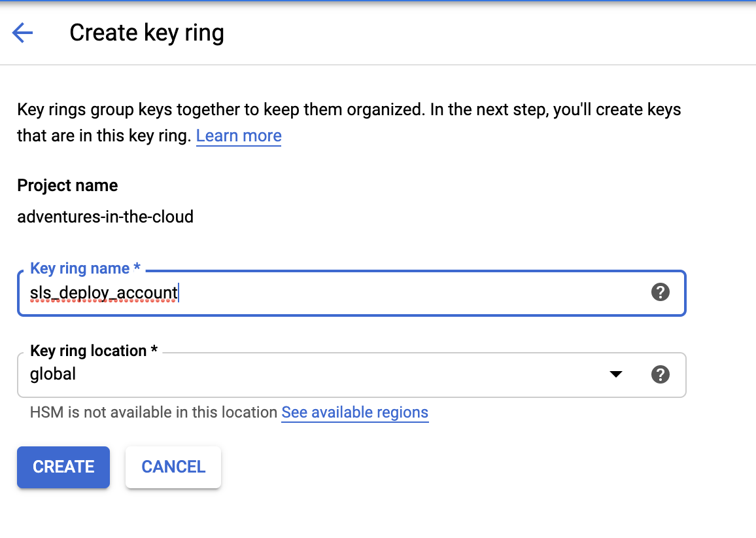Click the help circle inside the global location box
Screen dimensions: 756x538
click(660, 374)
